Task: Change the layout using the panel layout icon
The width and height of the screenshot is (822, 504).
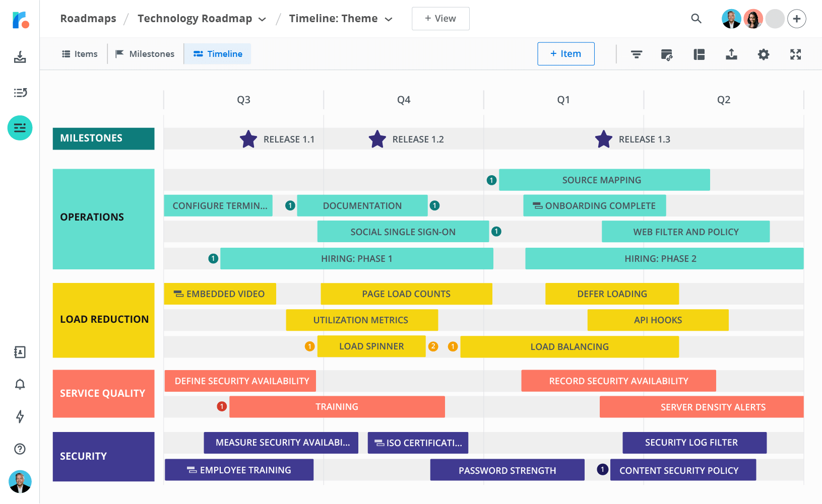Action: (x=699, y=54)
